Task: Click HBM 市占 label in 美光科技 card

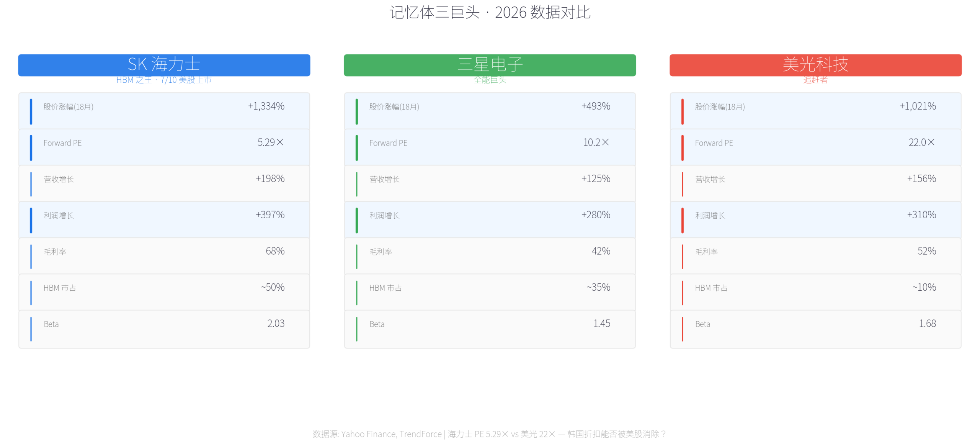Action: (711, 288)
